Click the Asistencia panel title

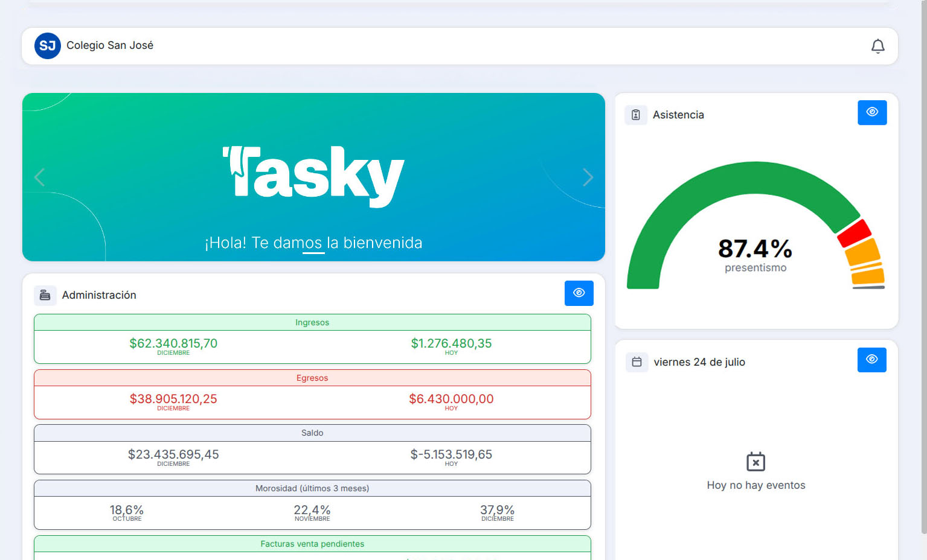click(x=678, y=115)
